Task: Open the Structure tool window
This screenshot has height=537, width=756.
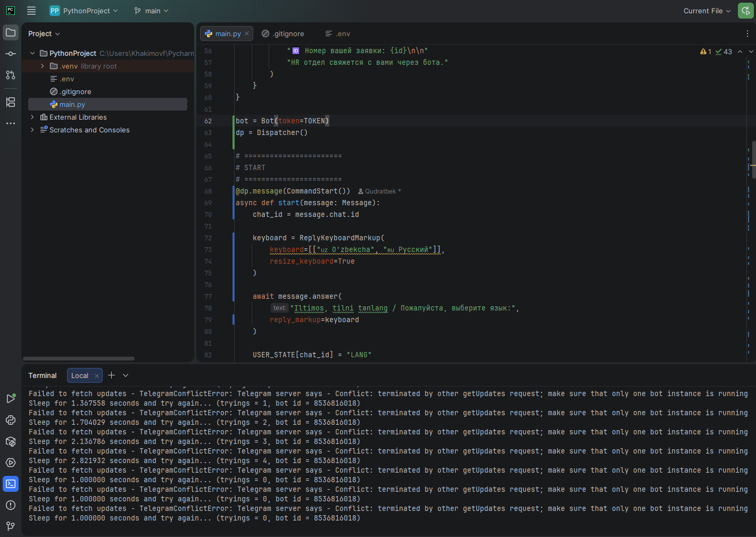Action: coord(11,102)
